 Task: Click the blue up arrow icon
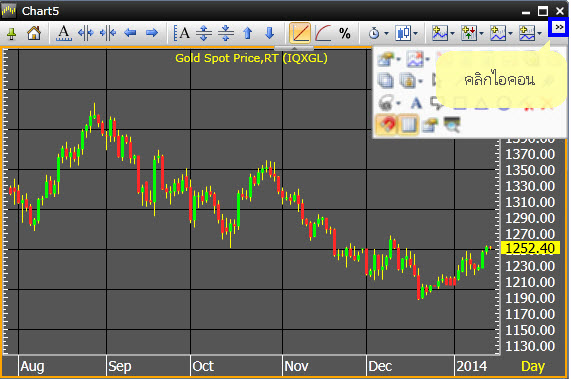click(248, 33)
